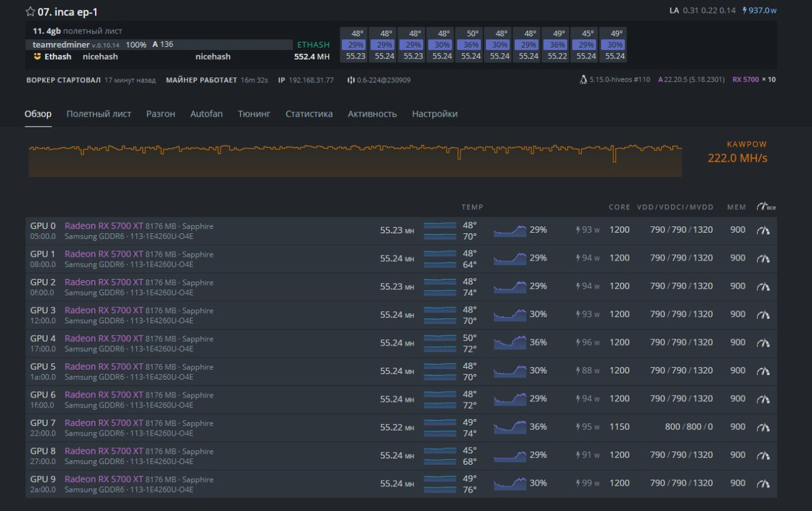
Task: Open the Настройки tab
Action: (435, 114)
